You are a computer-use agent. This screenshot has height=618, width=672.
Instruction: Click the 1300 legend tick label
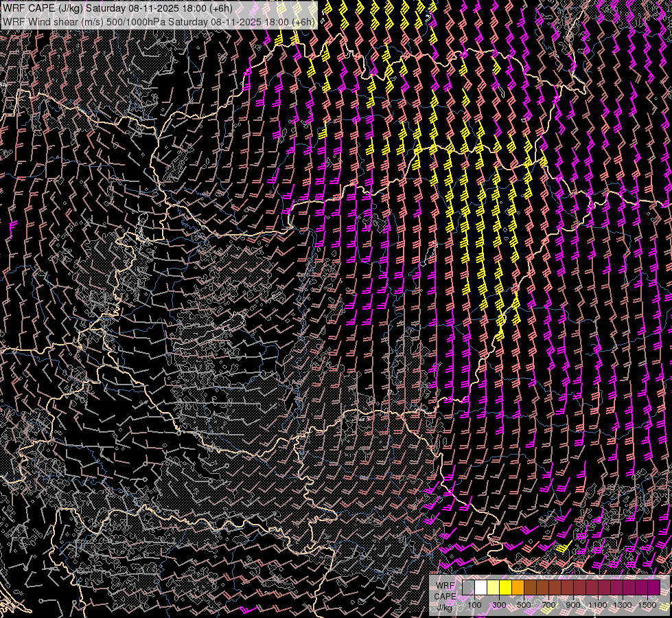623,605
